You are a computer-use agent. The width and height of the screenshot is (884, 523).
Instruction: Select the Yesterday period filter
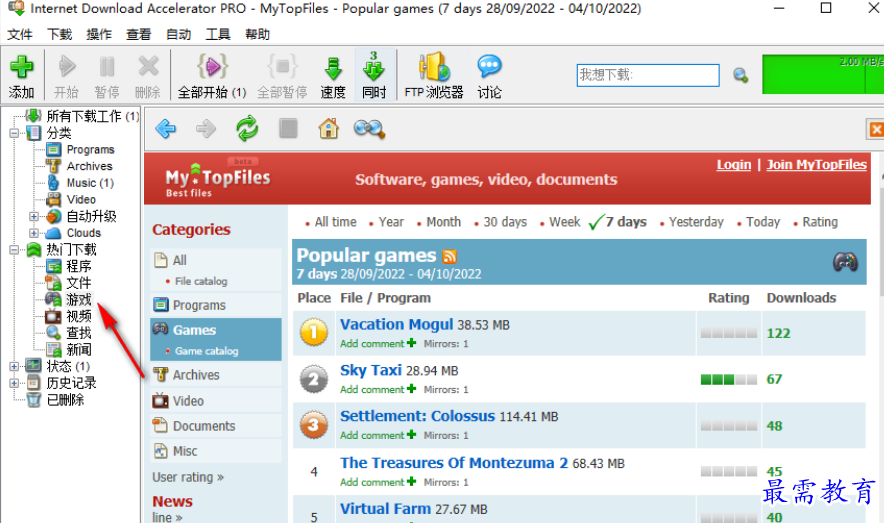[696, 222]
